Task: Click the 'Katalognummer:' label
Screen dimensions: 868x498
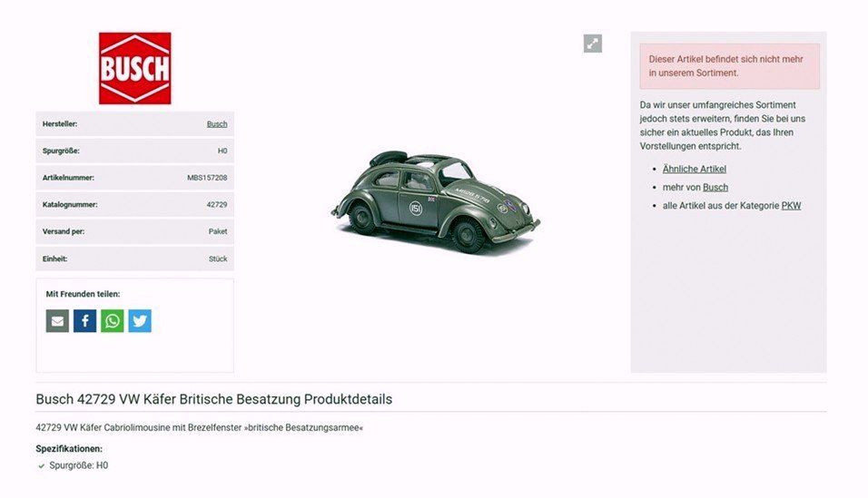Action: 70,204
